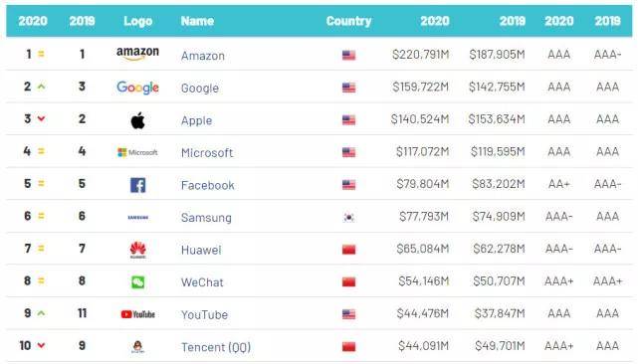
Task: Click the Samsung logo
Action: point(138,218)
